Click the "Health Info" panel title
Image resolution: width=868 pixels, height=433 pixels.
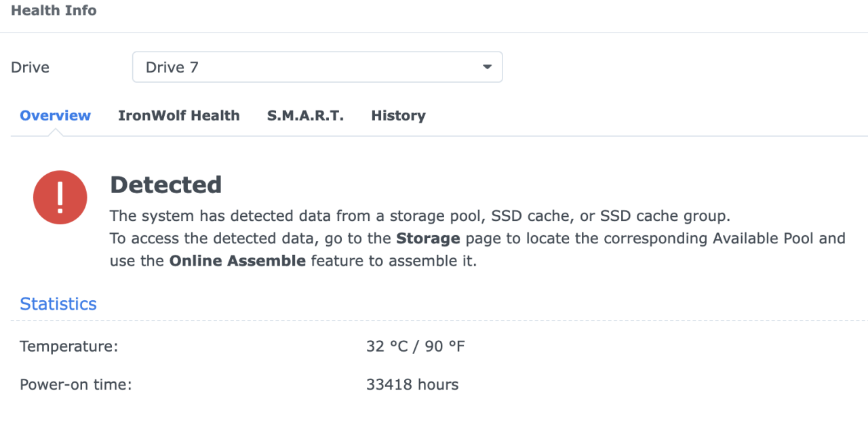[54, 11]
